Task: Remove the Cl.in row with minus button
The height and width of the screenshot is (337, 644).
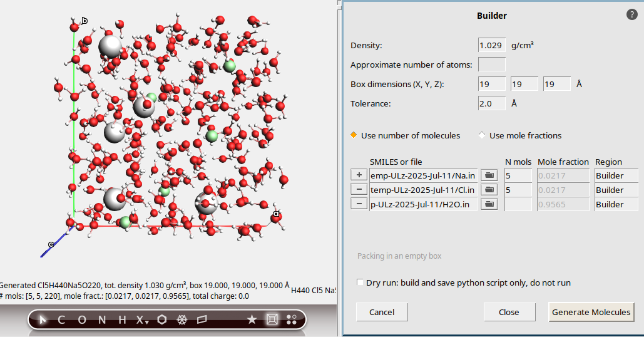Action: point(359,190)
